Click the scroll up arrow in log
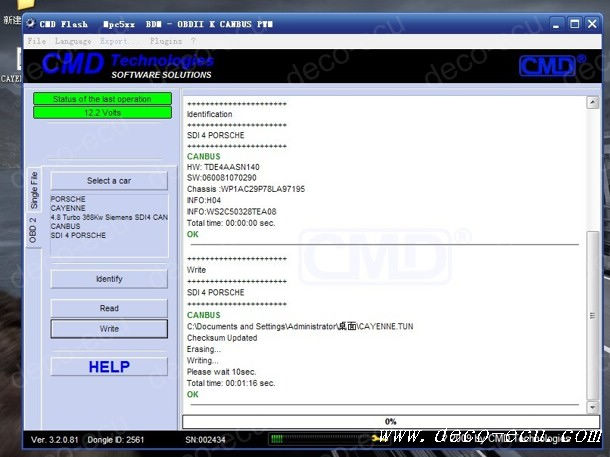The height and width of the screenshot is (457, 610). 592,103
